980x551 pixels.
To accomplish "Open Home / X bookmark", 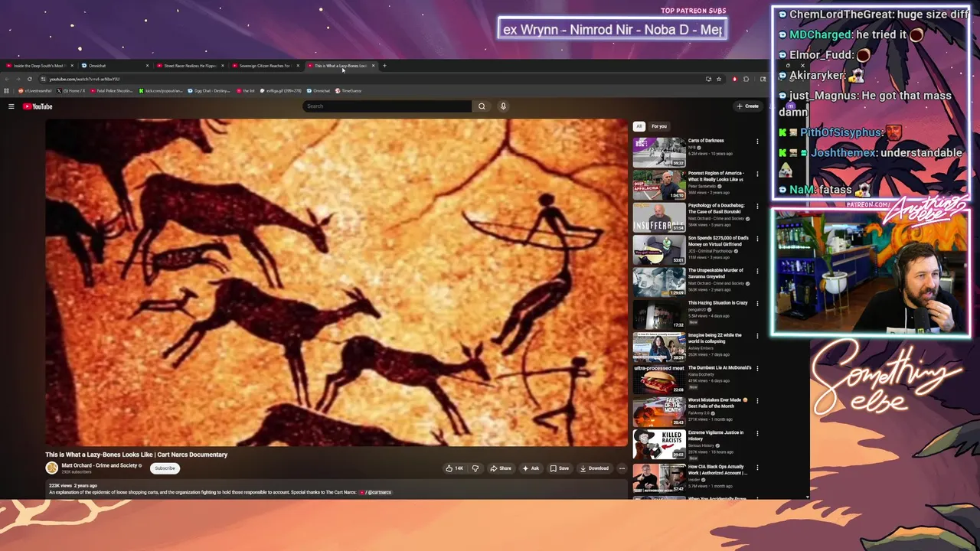I will pos(70,90).
